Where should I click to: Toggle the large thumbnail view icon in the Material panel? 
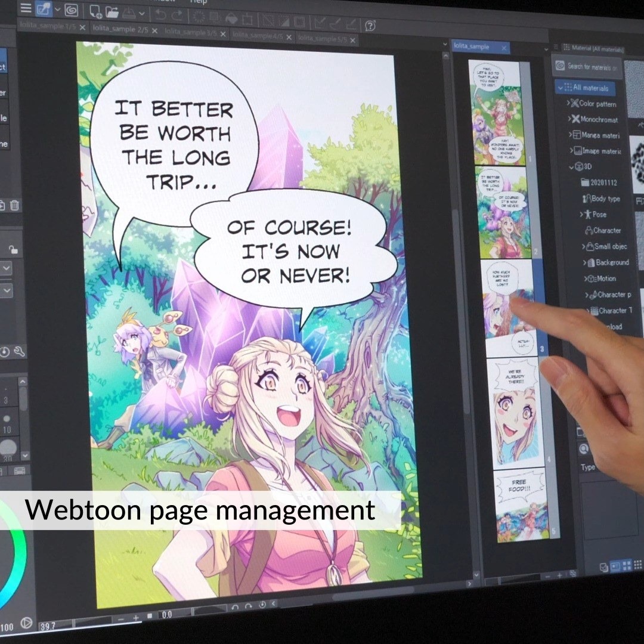pos(615,566)
